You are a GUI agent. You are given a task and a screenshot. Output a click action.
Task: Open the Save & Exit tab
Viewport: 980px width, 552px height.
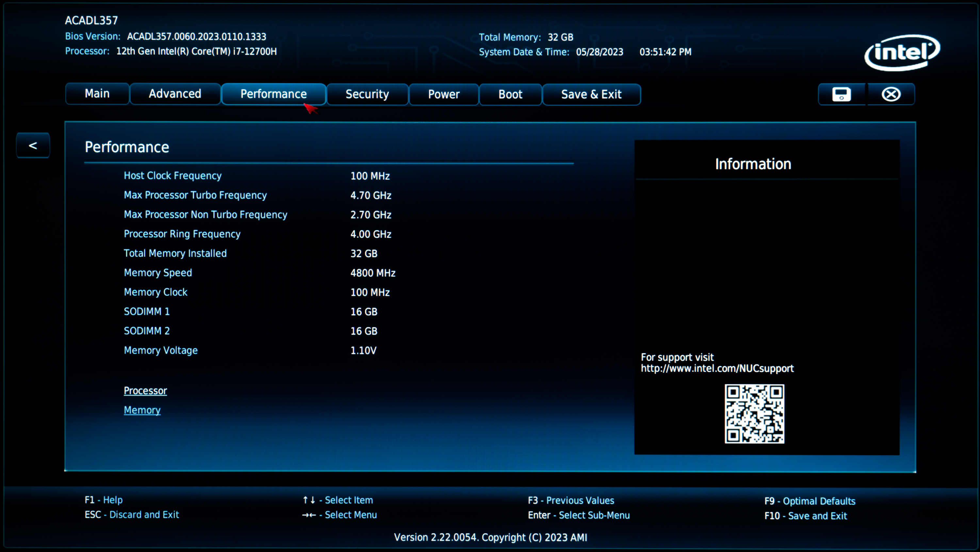point(591,94)
